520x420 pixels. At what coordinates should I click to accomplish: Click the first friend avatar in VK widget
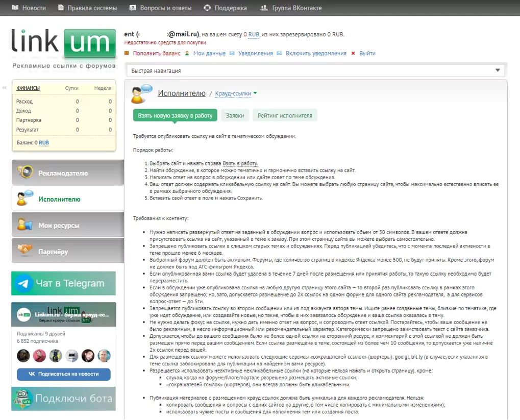(23, 356)
